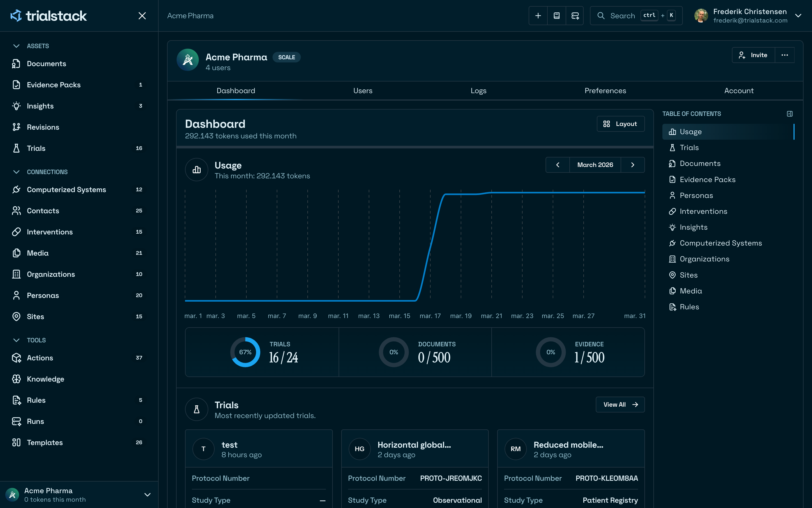Switch to the Logs tab
The image size is (812, 508).
[x=478, y=91]
